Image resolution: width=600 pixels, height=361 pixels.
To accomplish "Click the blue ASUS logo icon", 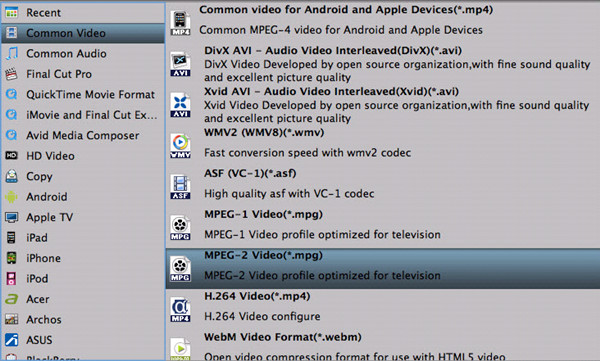I will (11, 340).
